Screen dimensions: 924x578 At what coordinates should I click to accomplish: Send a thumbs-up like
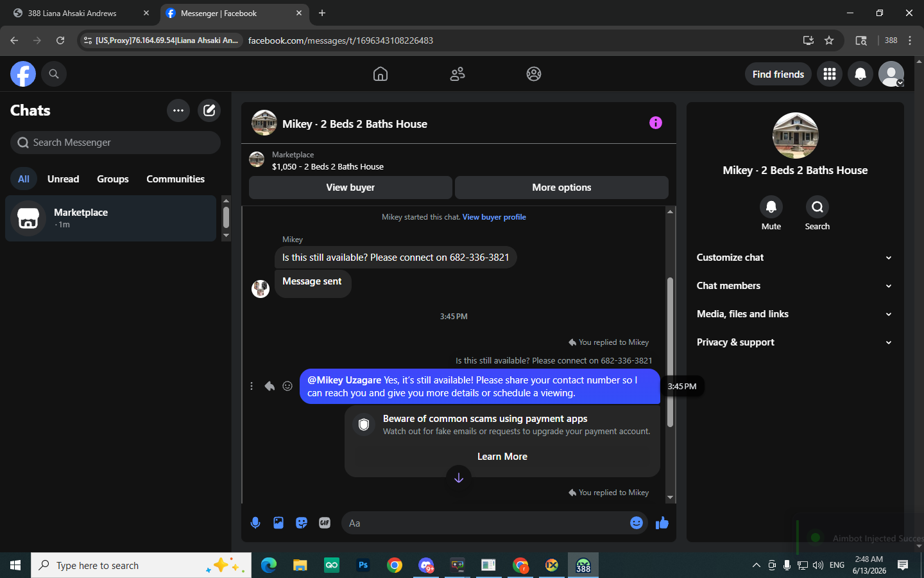pyautogui.click(x=662, y=523)
